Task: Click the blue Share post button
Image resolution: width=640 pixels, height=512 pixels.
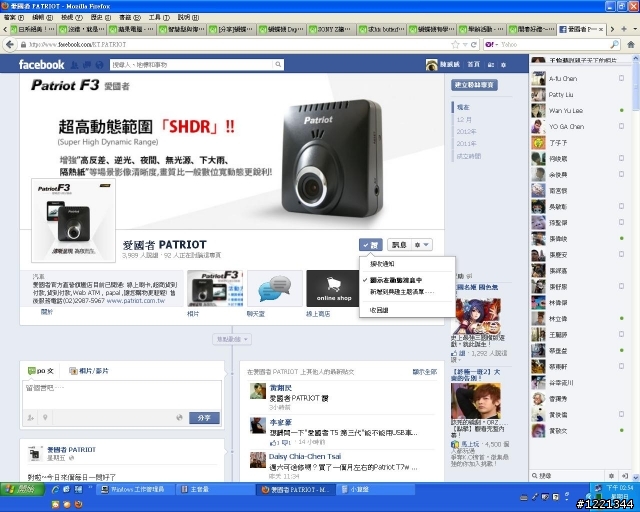Action: click(x=204, y=418)
